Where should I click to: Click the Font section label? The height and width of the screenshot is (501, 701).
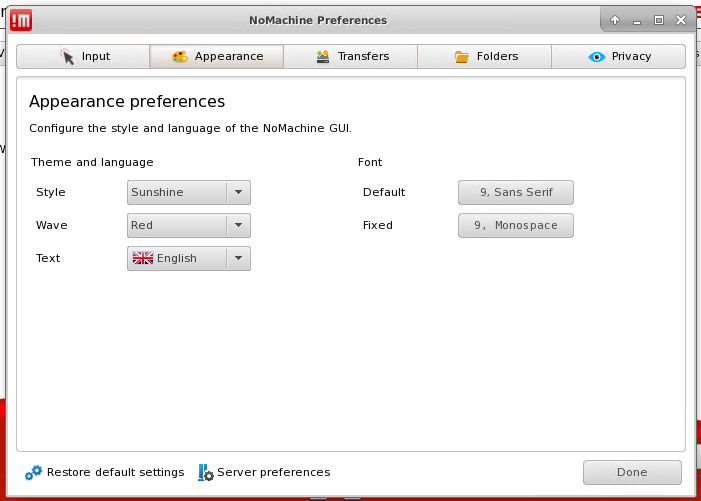coord(370,162)
